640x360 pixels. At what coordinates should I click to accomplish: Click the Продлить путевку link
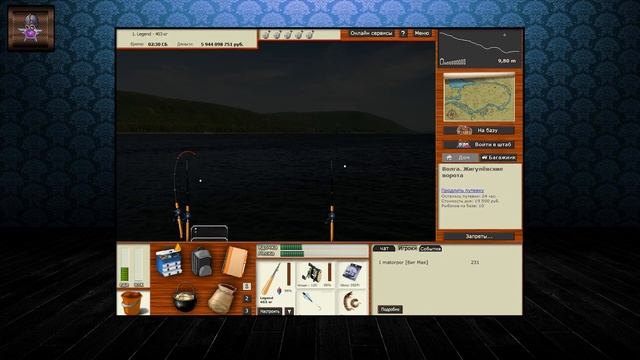coord(462,191)
